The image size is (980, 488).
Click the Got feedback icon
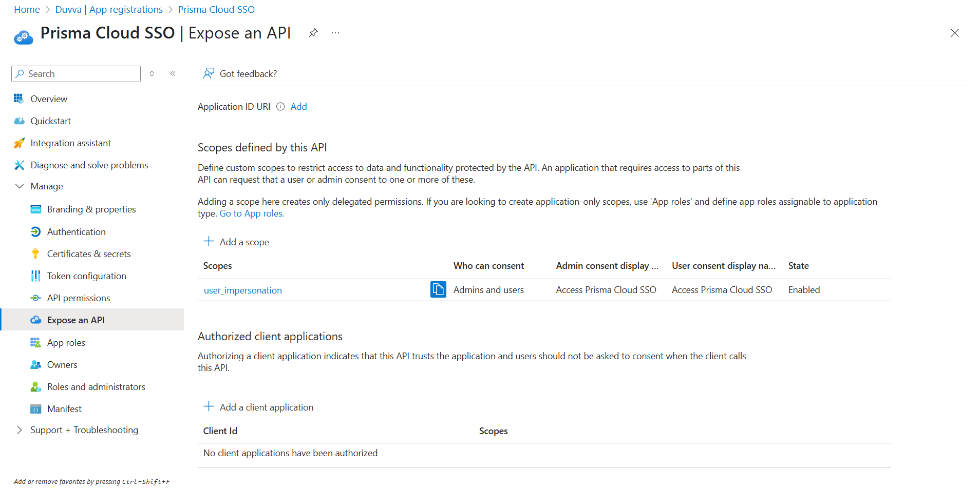point(209,73)
